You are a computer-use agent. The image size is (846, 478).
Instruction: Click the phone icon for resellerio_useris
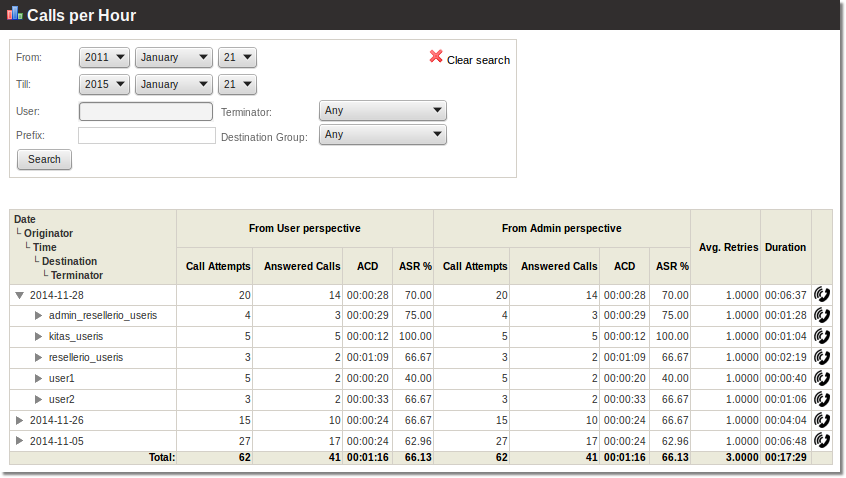tap(822, 357)
